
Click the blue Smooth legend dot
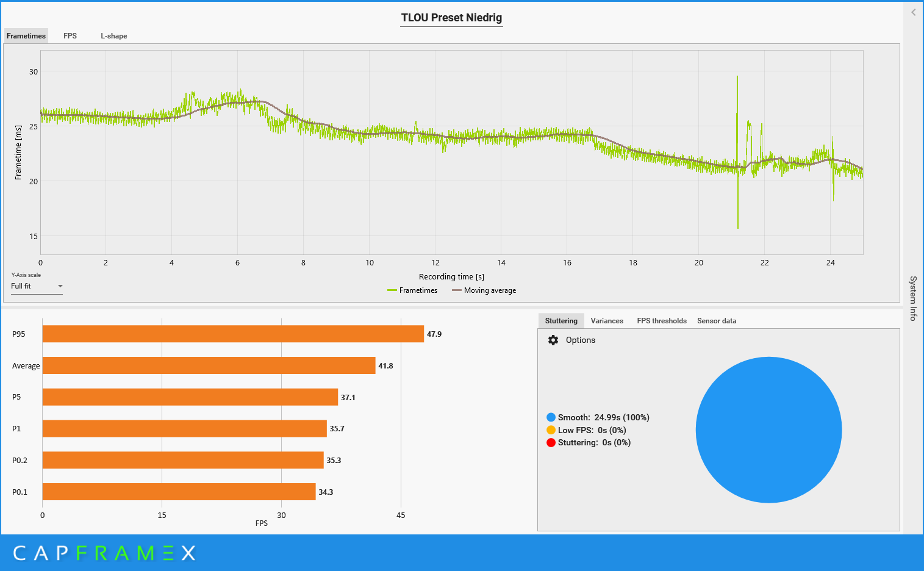(551, 417)
